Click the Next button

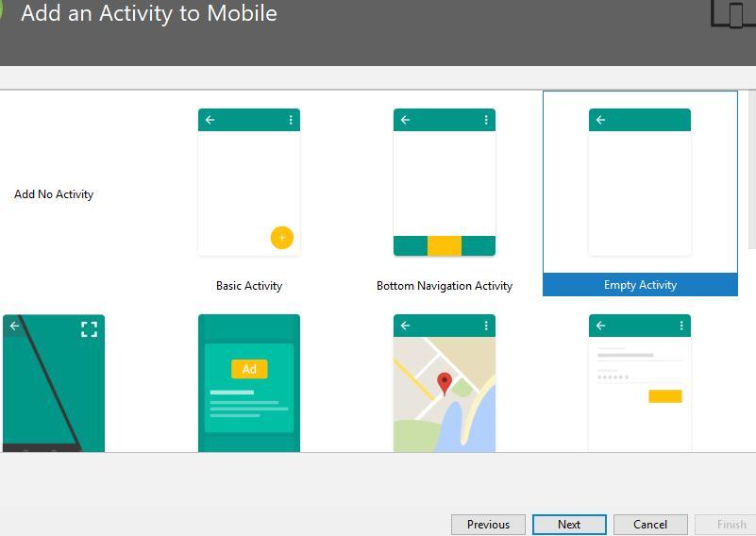[569, 525]
